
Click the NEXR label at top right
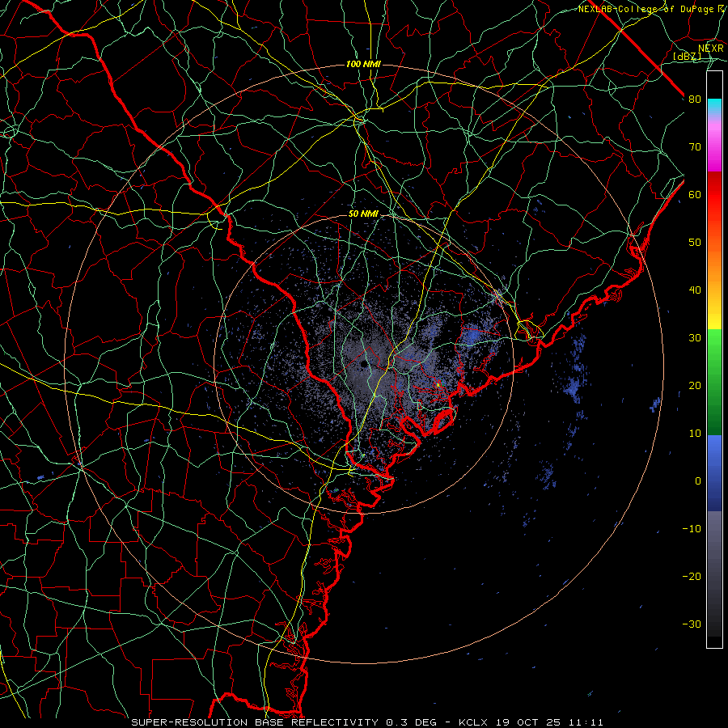[x=711, y=49]
